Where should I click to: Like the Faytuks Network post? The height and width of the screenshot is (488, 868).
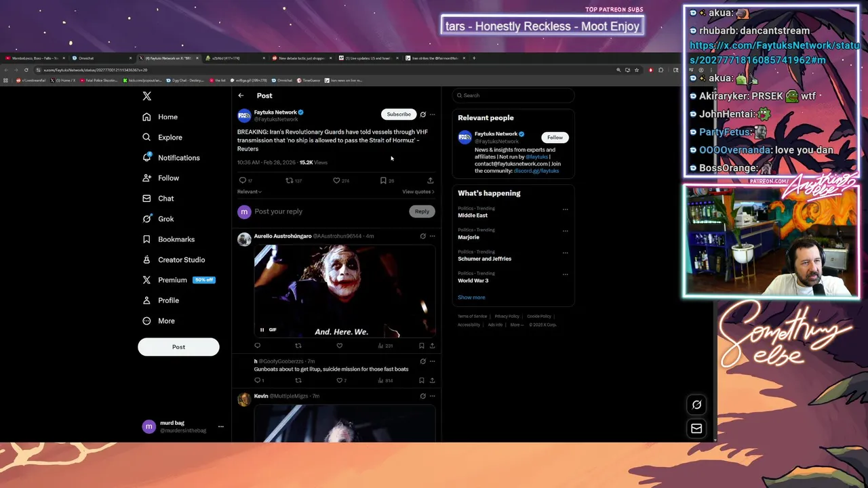point(336,180)
